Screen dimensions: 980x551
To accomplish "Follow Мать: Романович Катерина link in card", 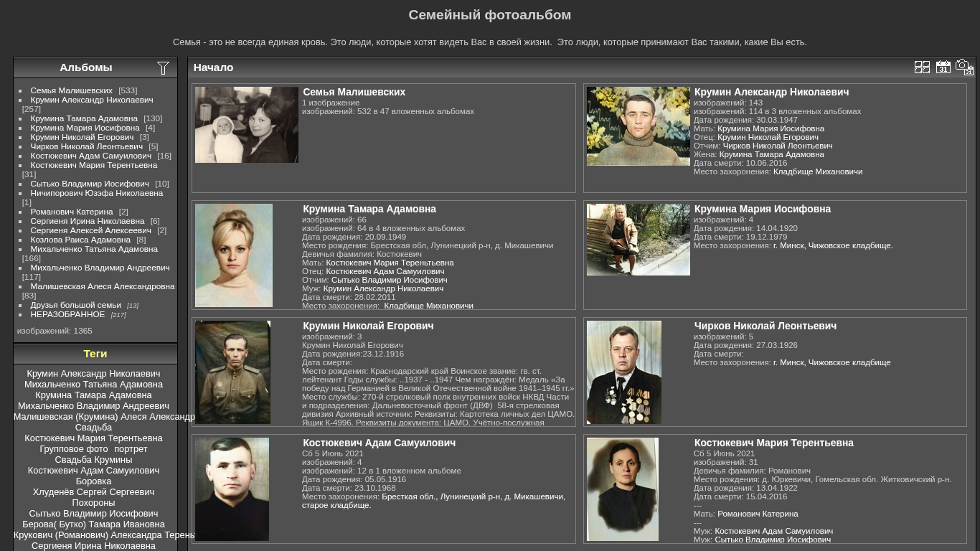I will (x=758, y=514).
